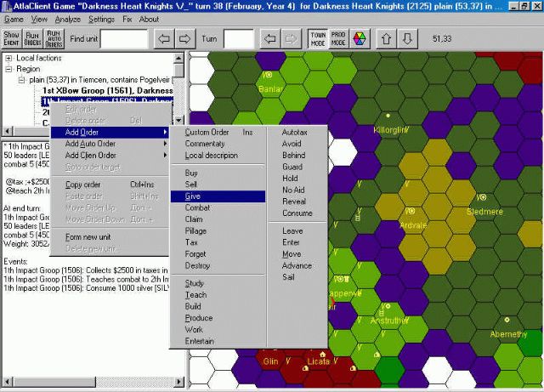The width and height of the screenshot is (544, 392).
Task: Select the Move order
Action: 297,254
